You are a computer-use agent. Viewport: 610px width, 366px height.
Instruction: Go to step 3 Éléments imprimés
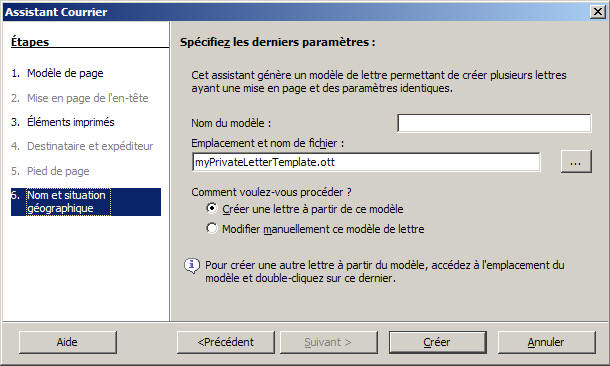(63, 122)
